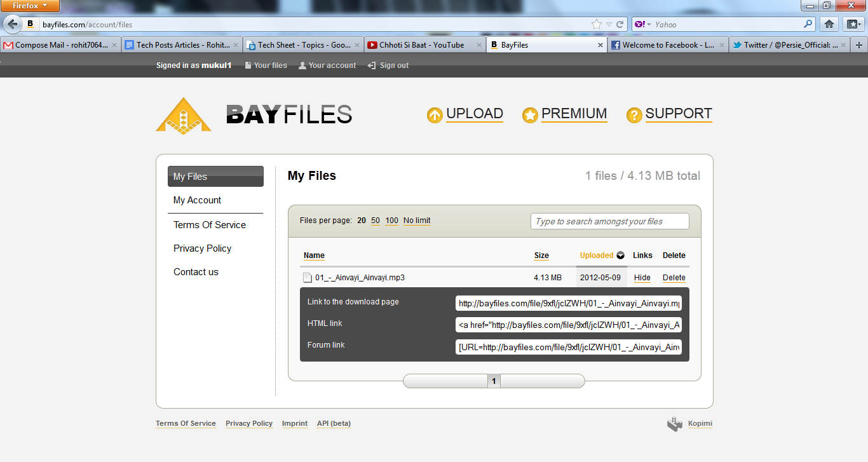Click the Forum link text field
The image size is (868, 462).
(x=569, y=347)
